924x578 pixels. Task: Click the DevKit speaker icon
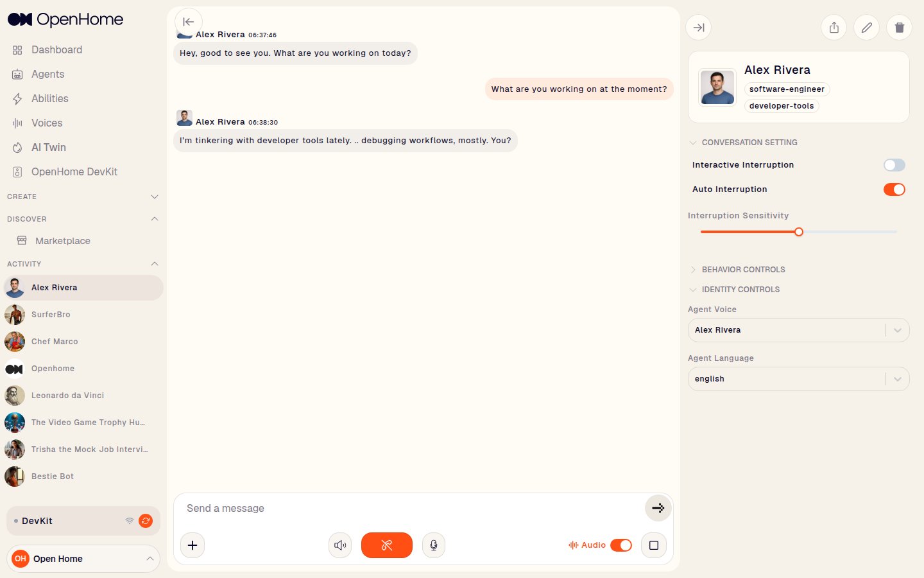coord(17,172)
